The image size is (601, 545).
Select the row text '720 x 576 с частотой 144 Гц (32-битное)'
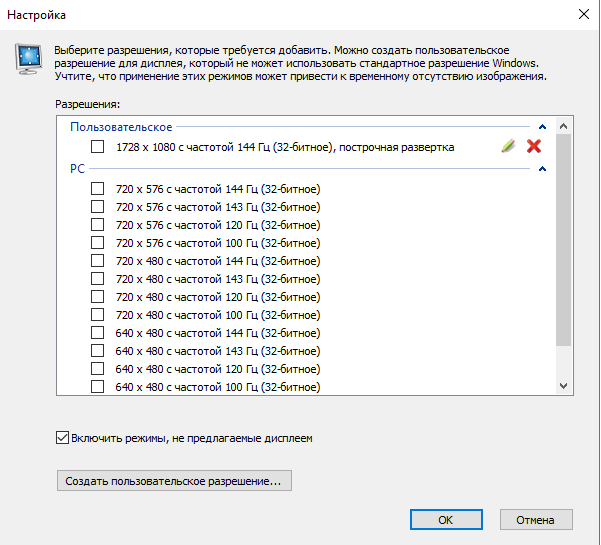tap(218, 189)
